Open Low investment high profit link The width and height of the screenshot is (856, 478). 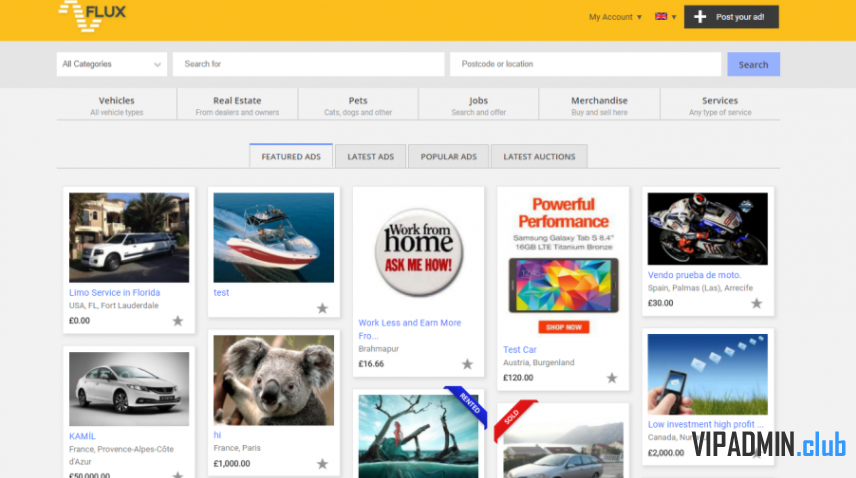tap(705, 424)
